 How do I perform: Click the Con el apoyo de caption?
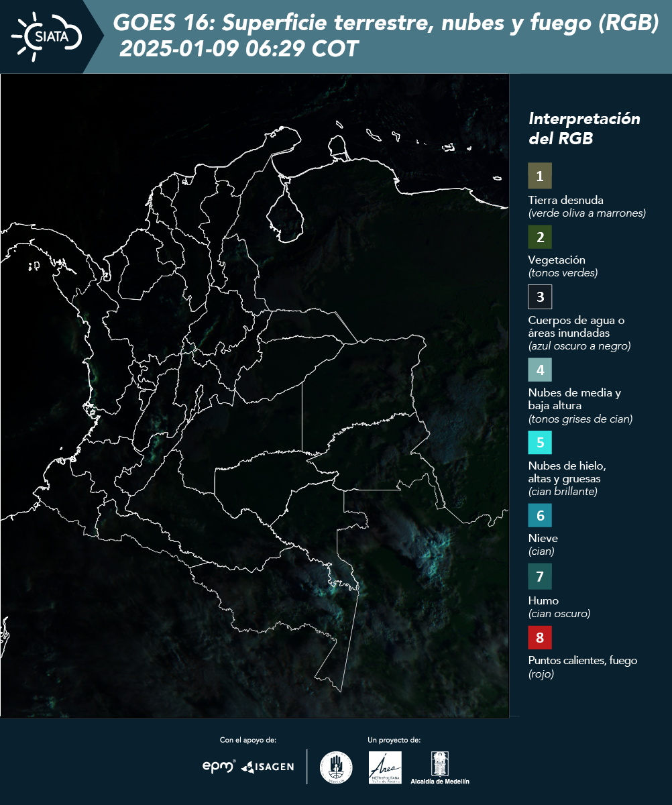coord(248,740)
